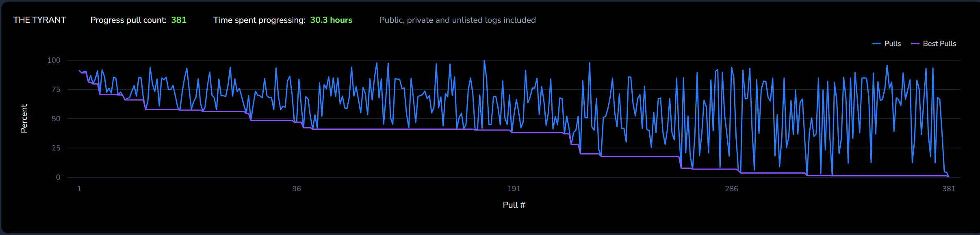
Task: Click x-axis tick label 191
Action: pyautogui.click(x=514, y=189)
